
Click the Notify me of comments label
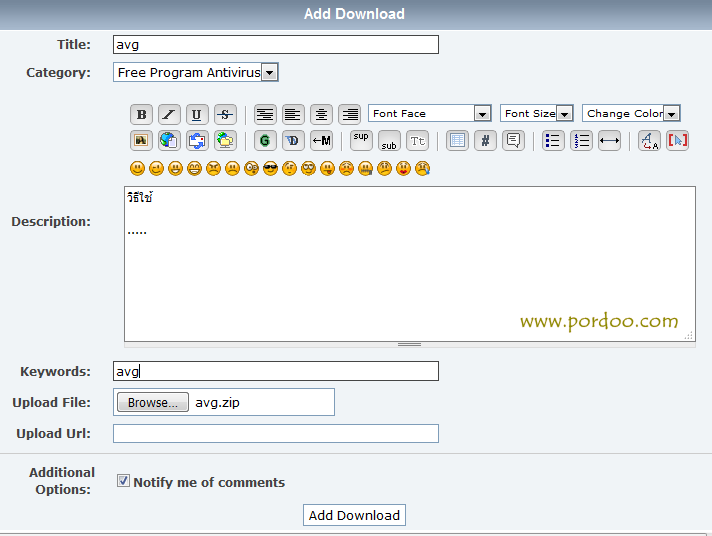click(x=209, y=482)
